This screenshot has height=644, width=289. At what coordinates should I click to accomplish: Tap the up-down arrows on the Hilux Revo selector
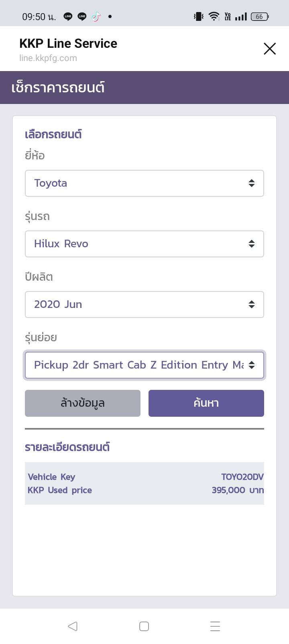252,244
